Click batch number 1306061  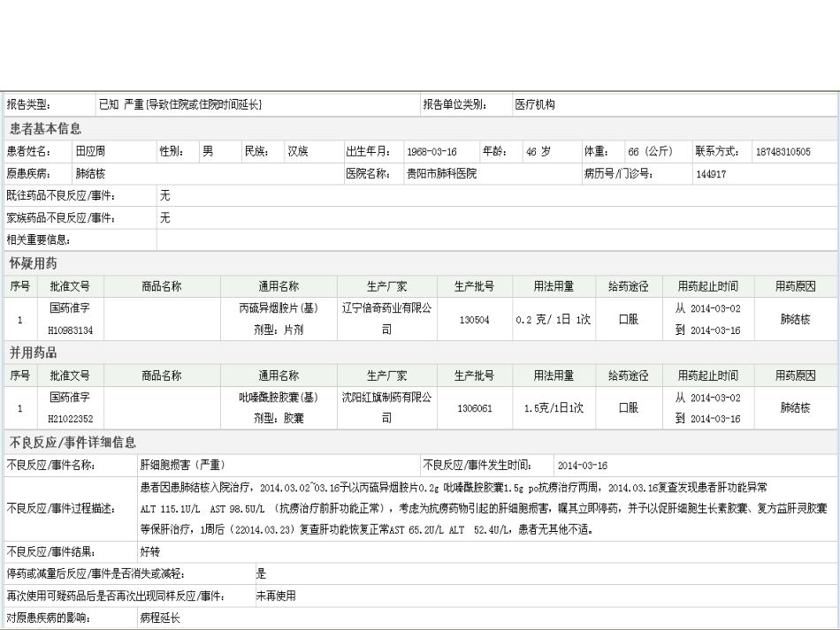point(475,408)
